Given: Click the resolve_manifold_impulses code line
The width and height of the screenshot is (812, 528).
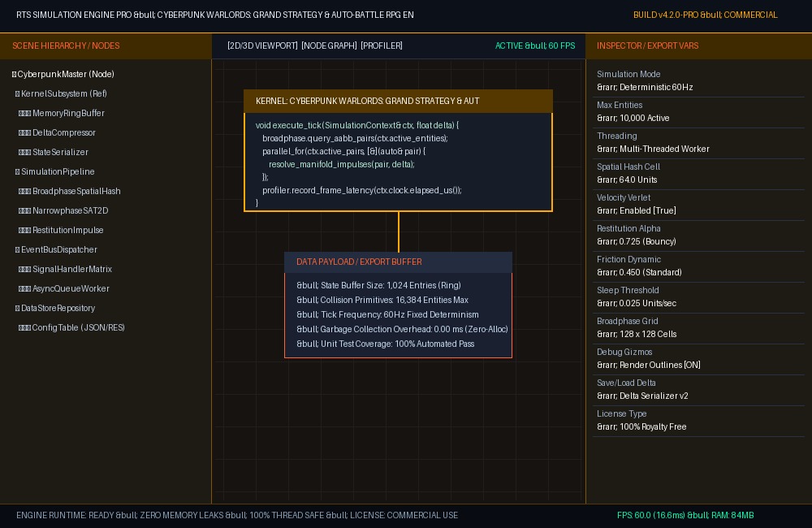Looking at the screenshot, I should (342, 164).
